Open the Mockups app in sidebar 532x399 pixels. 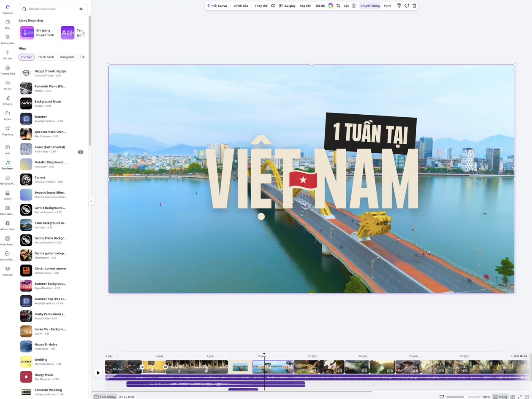pyautogui.click(x=8, y=271)
